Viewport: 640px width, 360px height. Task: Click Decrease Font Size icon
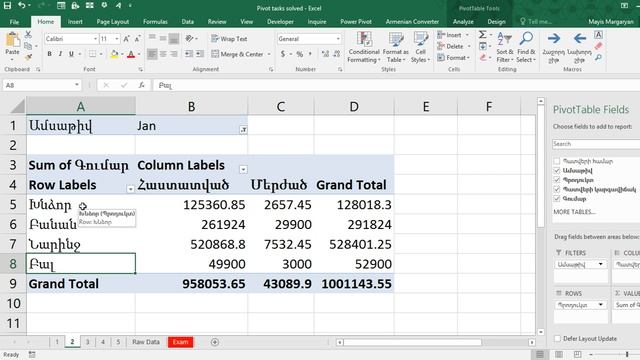click(138, 39)
